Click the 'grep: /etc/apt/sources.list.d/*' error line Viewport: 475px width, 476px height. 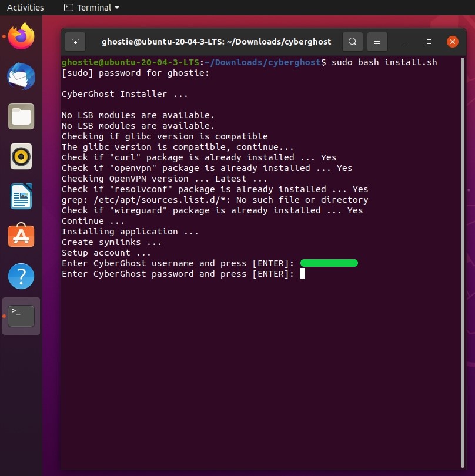[x=215, y=200]
